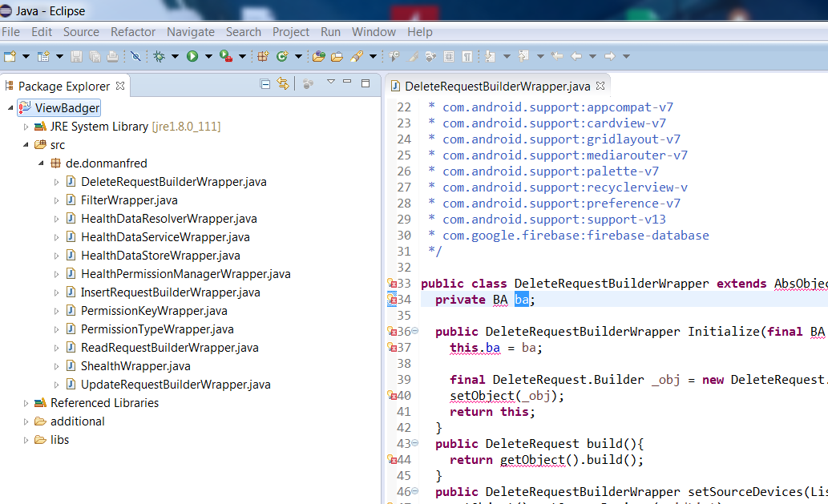Open the Window menu
This screenshot has width=828, height=504.
(x=374, y=32)
